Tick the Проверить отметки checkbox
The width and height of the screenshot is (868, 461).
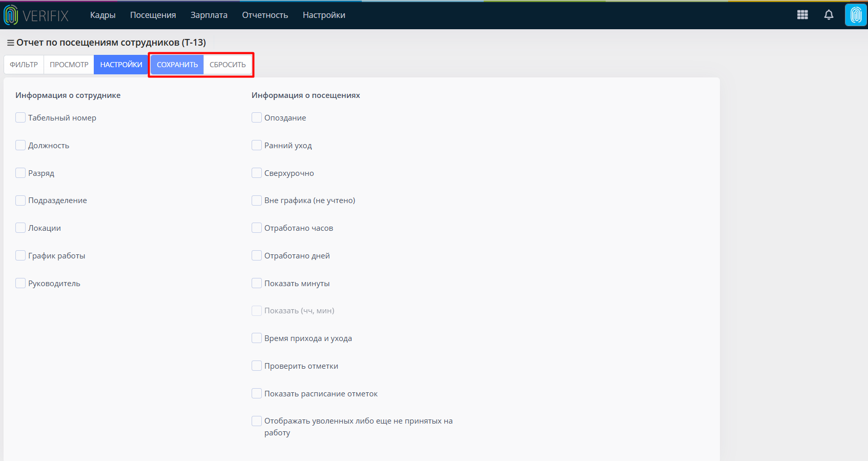point(257,366)
